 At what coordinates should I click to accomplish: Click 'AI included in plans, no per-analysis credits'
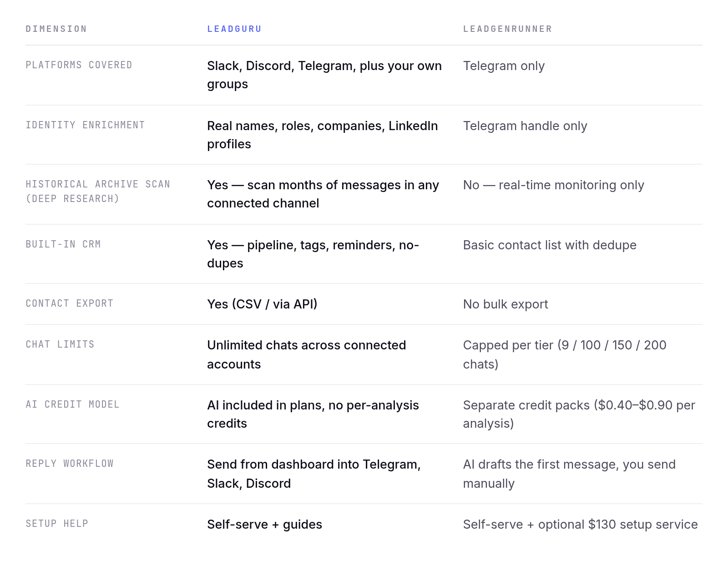[x=313, y=414]
